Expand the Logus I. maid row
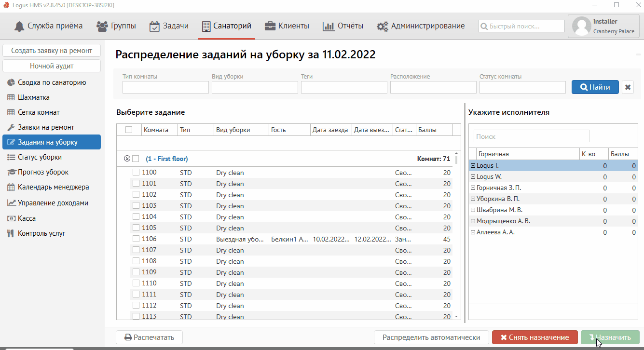Screen dimensions: 644x350 (473, 166)
